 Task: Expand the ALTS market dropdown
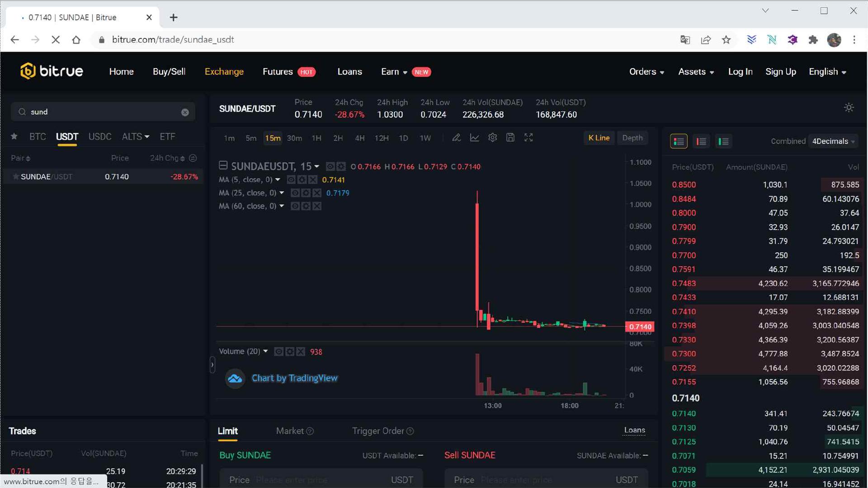[135, 136]
